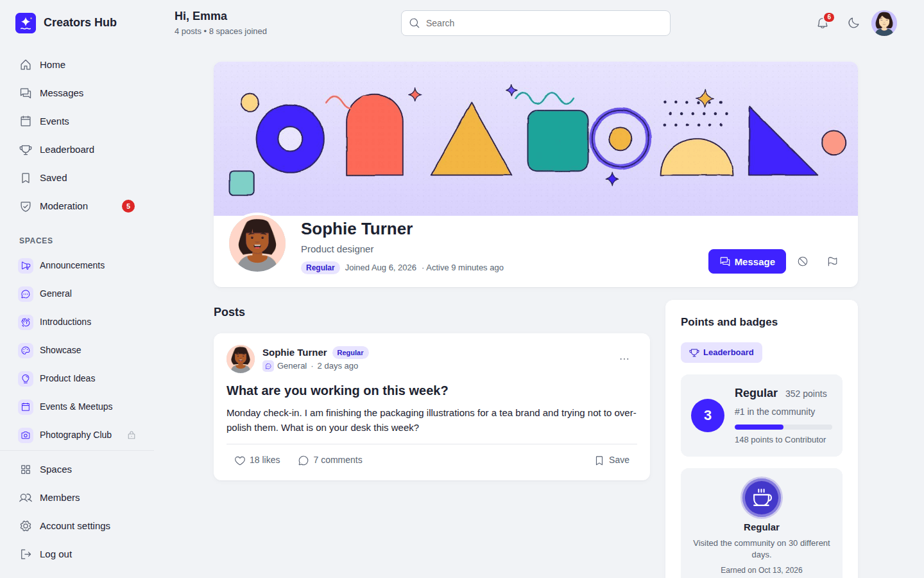Open the Photography Club space
The width and height of the screenshot is (924, 578).
[77, 435]
